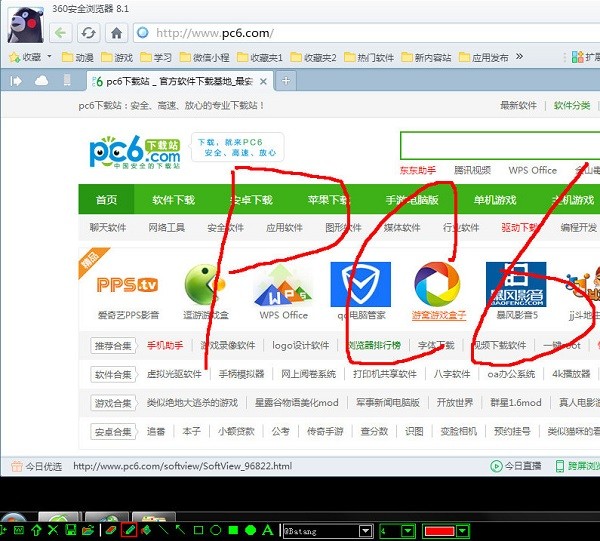
Task: Click the red color swatch
Action: click(x=439, y=531)
